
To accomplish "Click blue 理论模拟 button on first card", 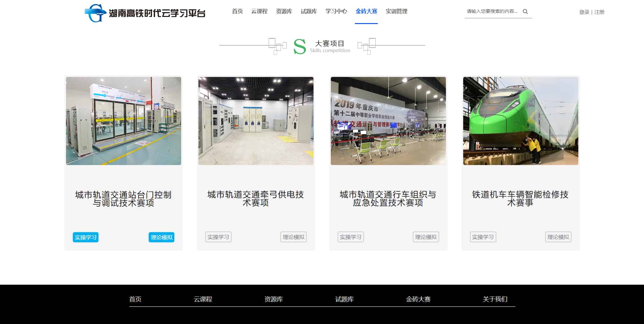I will tap(162, 237).
